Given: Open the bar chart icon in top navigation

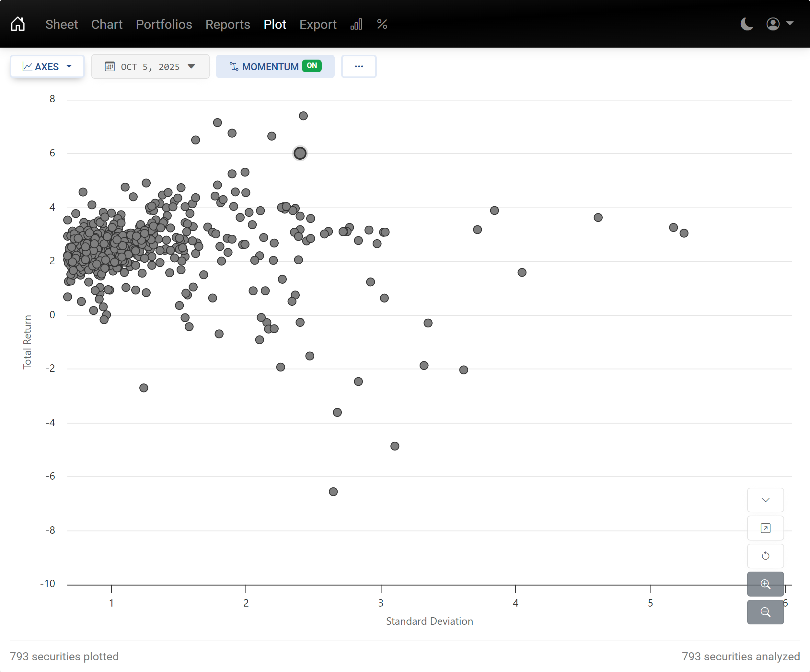Looking at the screenshot, I should click(x=356, y=24).
